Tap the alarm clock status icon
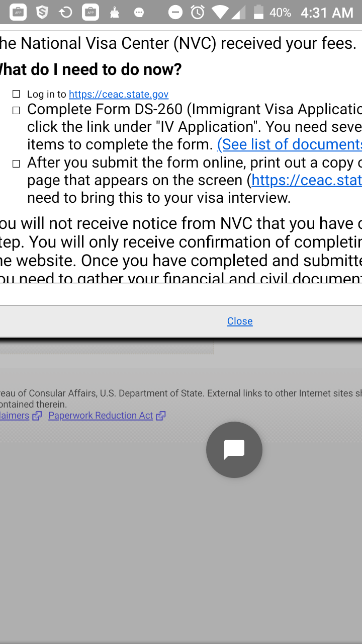Screen dimensions: 362x644 click(x=198, y=12)
